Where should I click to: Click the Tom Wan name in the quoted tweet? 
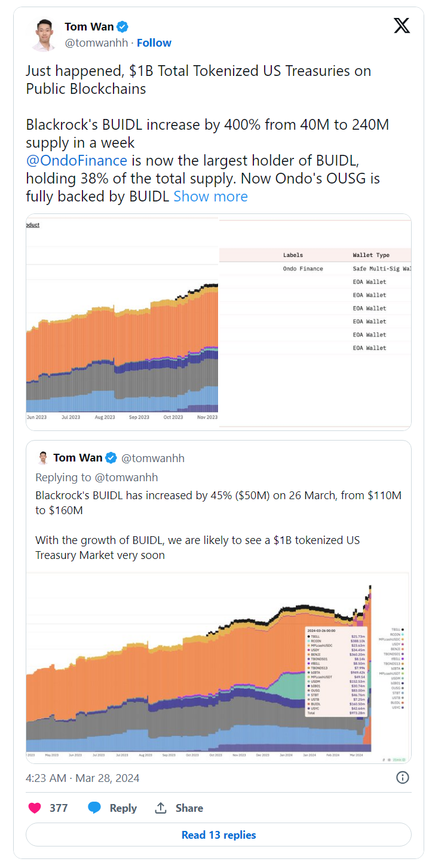(78, 458)
